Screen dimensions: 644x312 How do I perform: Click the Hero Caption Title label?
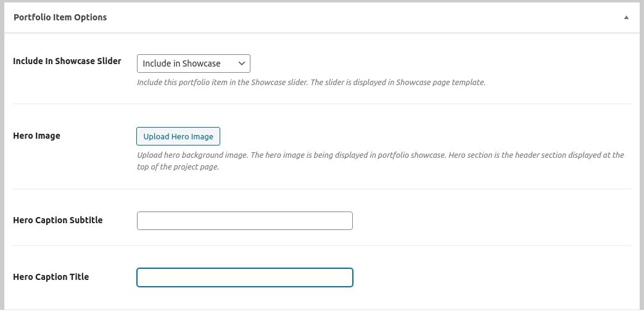[x=51, y=277]
